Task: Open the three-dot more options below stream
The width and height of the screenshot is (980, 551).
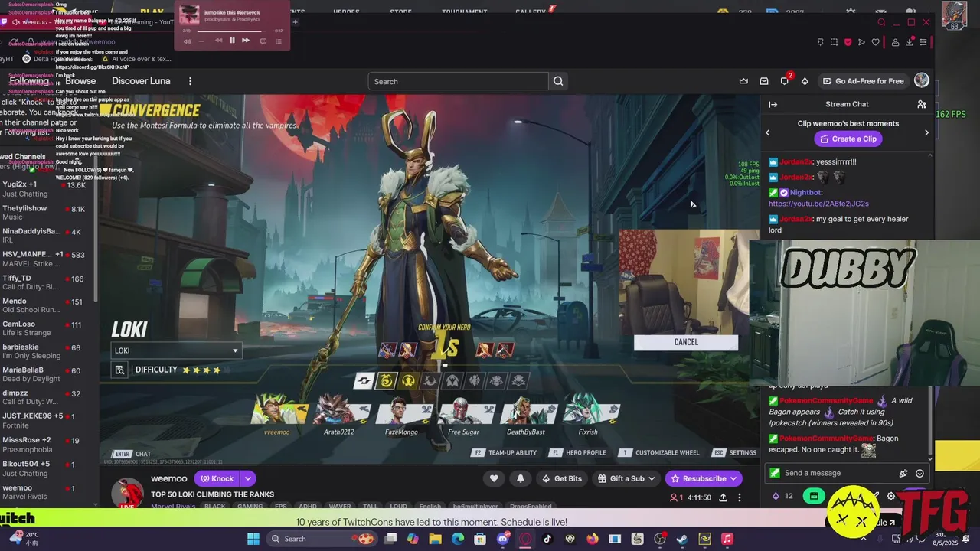Action: click(x=740, y=497)
